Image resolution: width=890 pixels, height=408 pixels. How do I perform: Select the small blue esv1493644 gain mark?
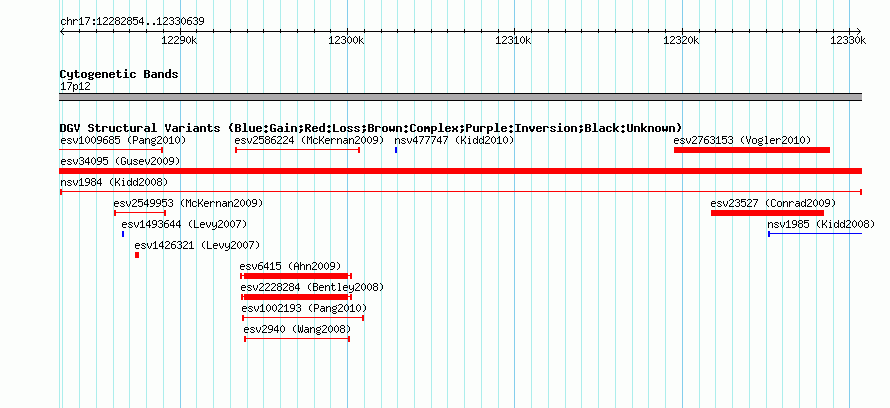(123, 234)
